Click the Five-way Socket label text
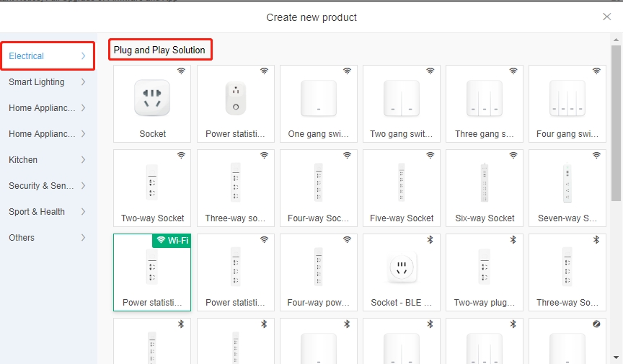The image size is (623, 364). [x=402, y=218]
